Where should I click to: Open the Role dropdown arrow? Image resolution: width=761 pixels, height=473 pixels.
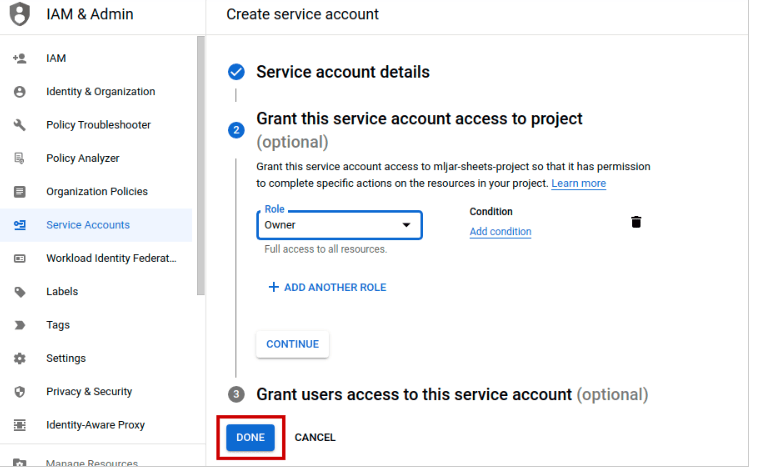pos(406,225)
